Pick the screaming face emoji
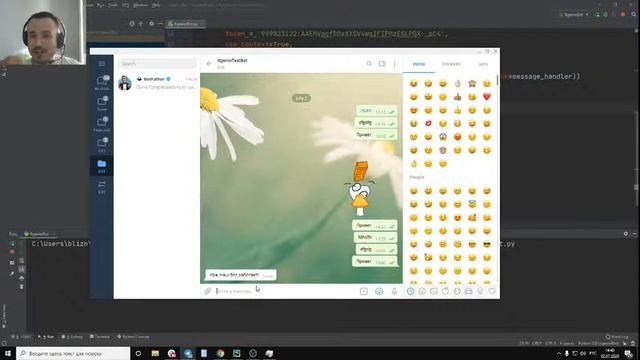 point(443,137)
